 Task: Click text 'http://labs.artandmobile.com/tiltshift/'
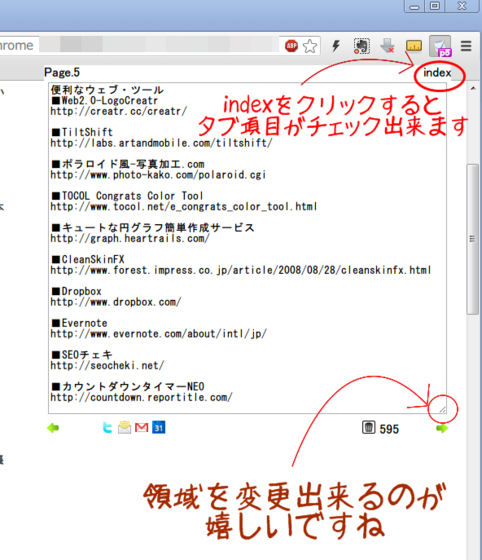(161, 143)
